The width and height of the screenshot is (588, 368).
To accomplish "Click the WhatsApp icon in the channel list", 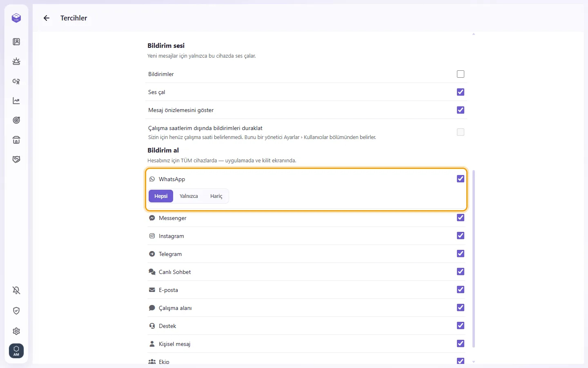I will 152,179.
